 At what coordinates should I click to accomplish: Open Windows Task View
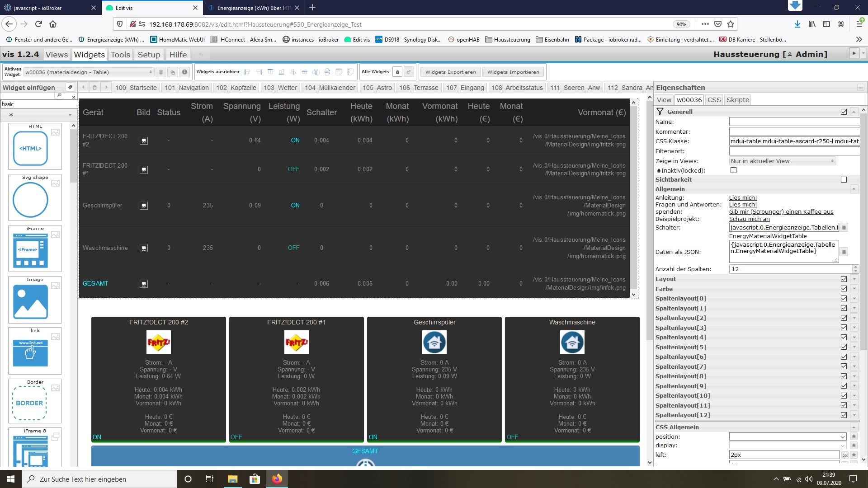click(x=209, y=479)
